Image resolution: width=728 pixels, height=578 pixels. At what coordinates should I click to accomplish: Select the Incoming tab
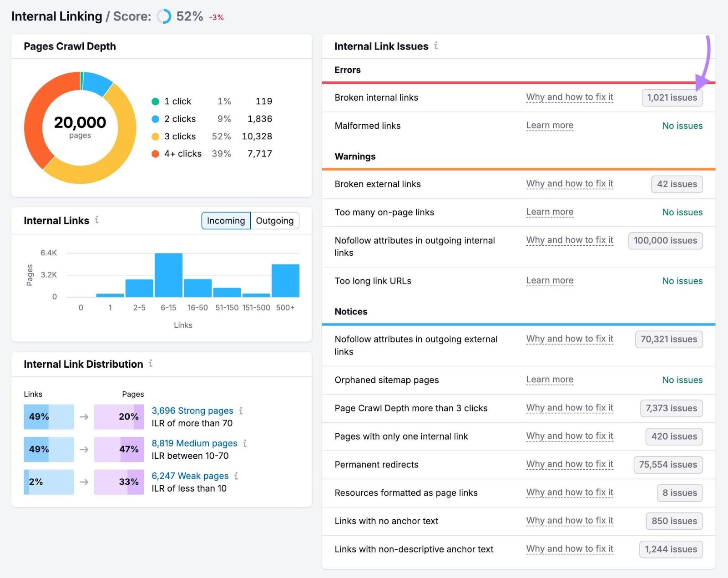[225, 220]
